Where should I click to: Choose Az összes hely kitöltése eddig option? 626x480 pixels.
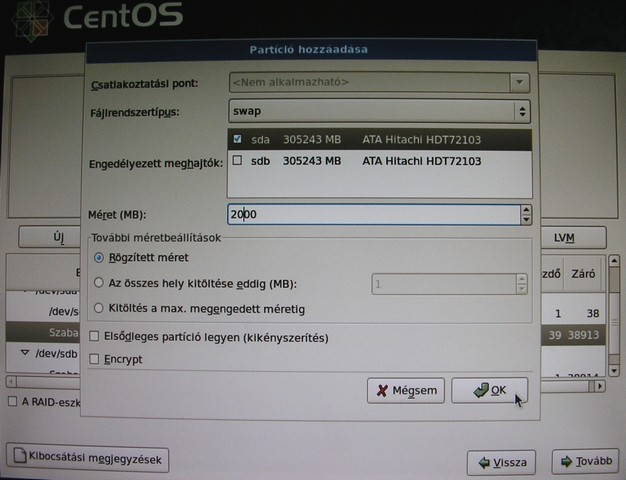[98, 284]
